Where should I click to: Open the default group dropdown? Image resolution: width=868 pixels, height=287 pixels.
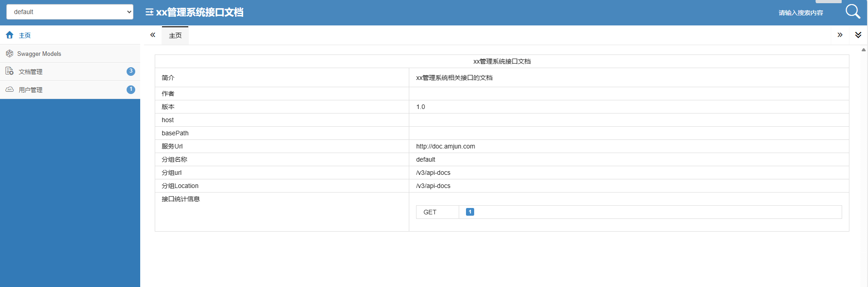[70, 12]
